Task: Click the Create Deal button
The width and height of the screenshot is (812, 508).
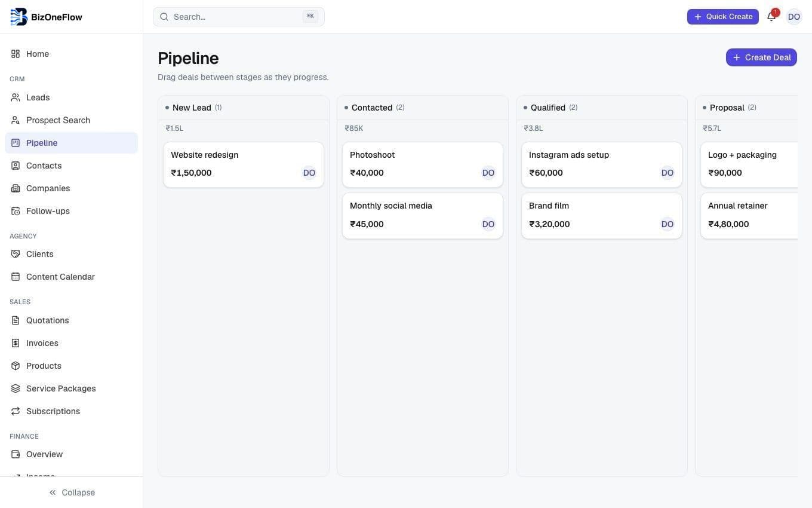Action: coord(761,57)
